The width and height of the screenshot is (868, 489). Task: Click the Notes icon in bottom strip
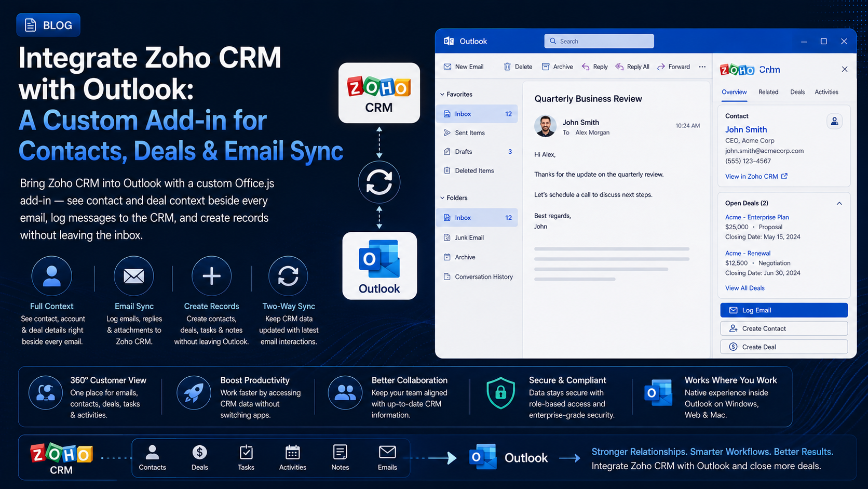click(x=340, y=452)
